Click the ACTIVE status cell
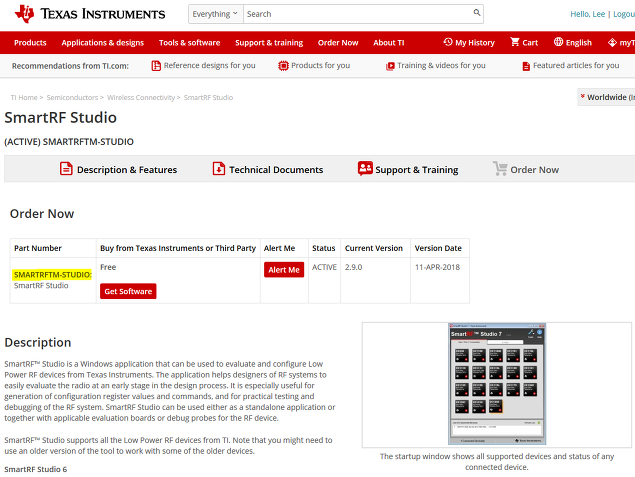The height and width of the screenshot is (477, 635). (x=324, y=267)
